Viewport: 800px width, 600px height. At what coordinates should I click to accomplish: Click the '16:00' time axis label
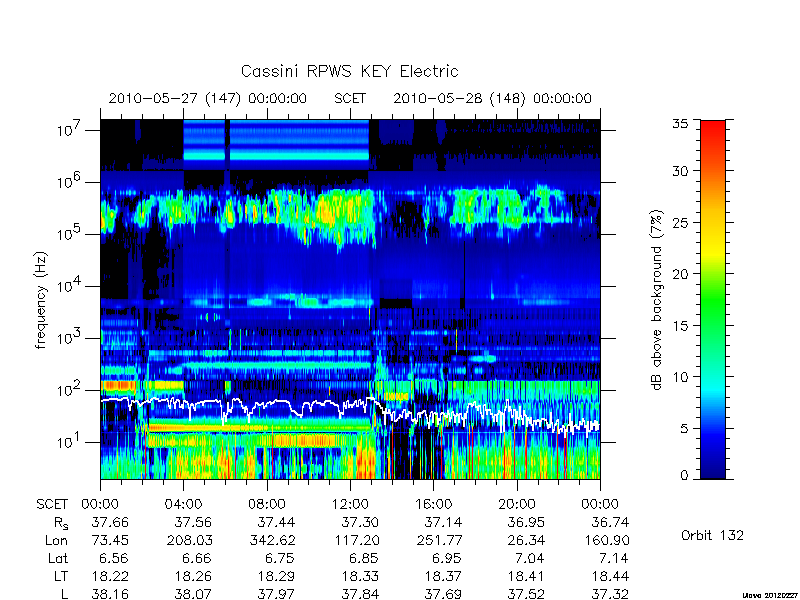[x=433, y=504]
